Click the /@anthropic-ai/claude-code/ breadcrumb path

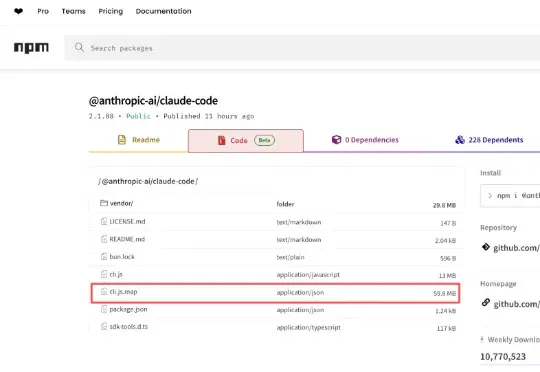point(148,181)
